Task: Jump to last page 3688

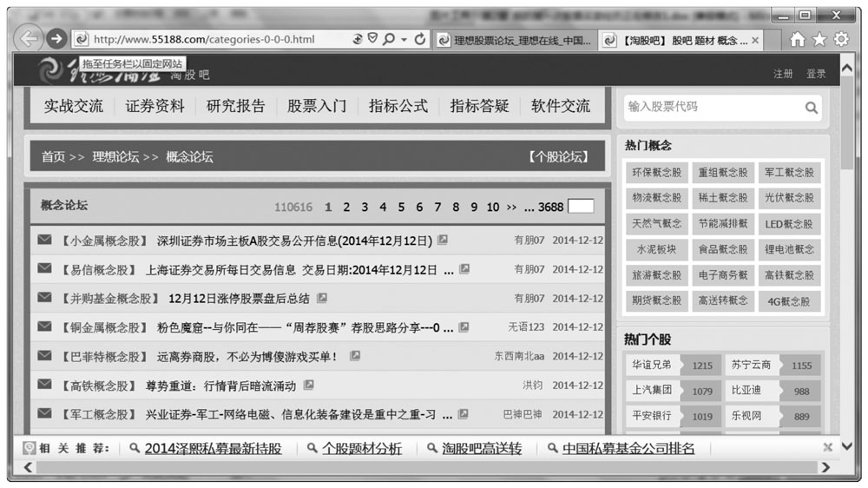Action: pyautogui.click(x=551, y=208)
